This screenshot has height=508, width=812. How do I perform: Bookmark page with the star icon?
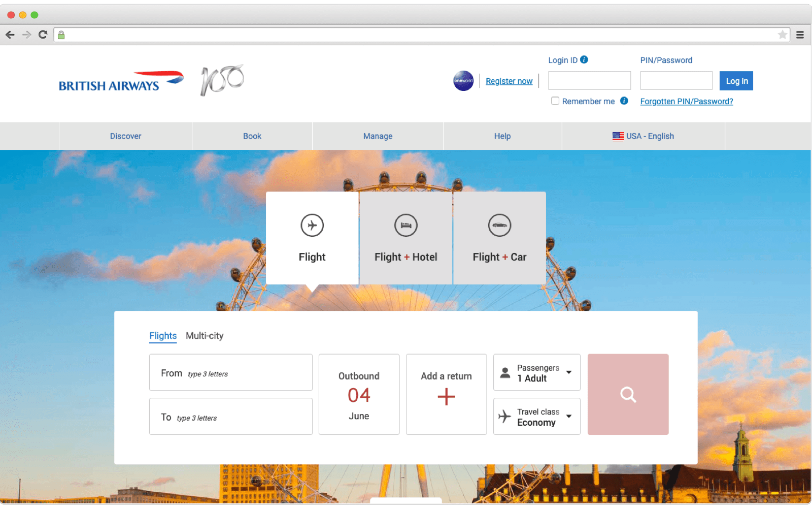point(783,35)
